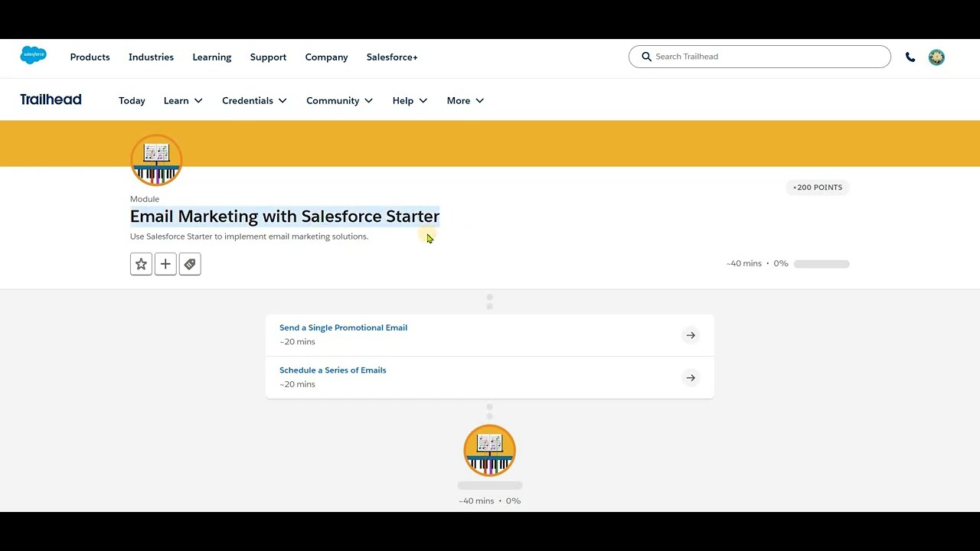Open the Industries menu

coord(151,57)
